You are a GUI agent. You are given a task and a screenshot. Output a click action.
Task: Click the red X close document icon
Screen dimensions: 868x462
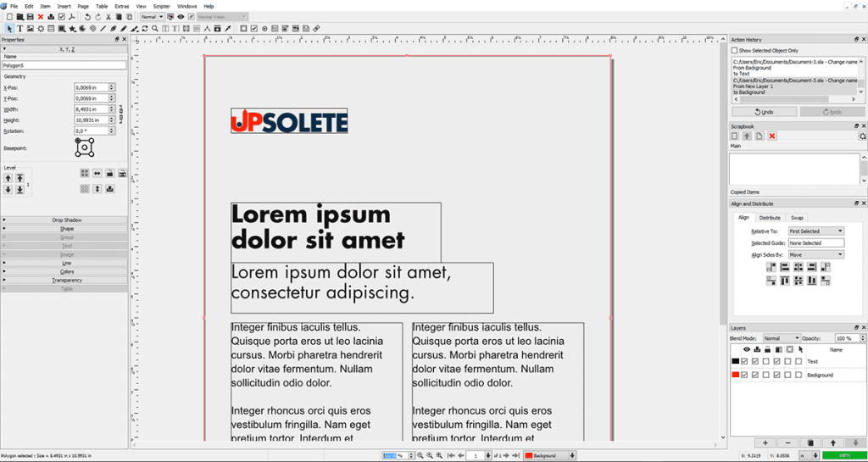(x=41, y=17)
